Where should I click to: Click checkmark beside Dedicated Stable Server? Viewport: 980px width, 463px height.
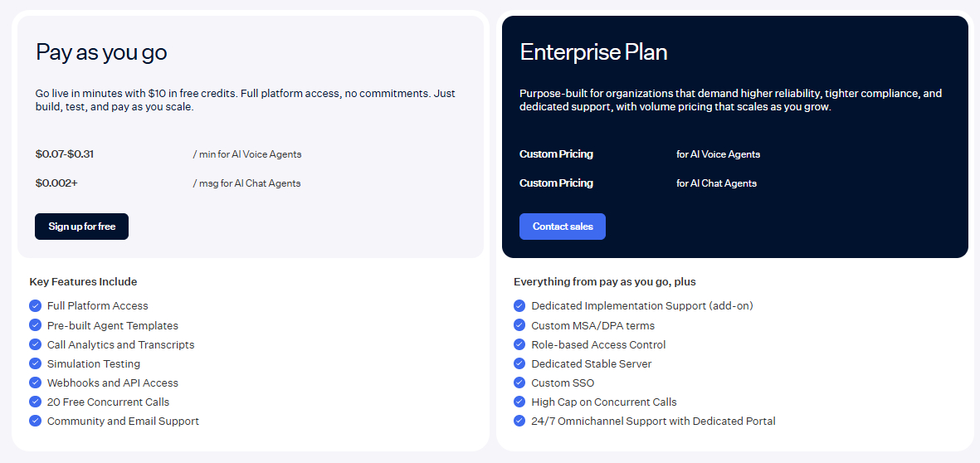pyautogui.click(x=519, y=363)
